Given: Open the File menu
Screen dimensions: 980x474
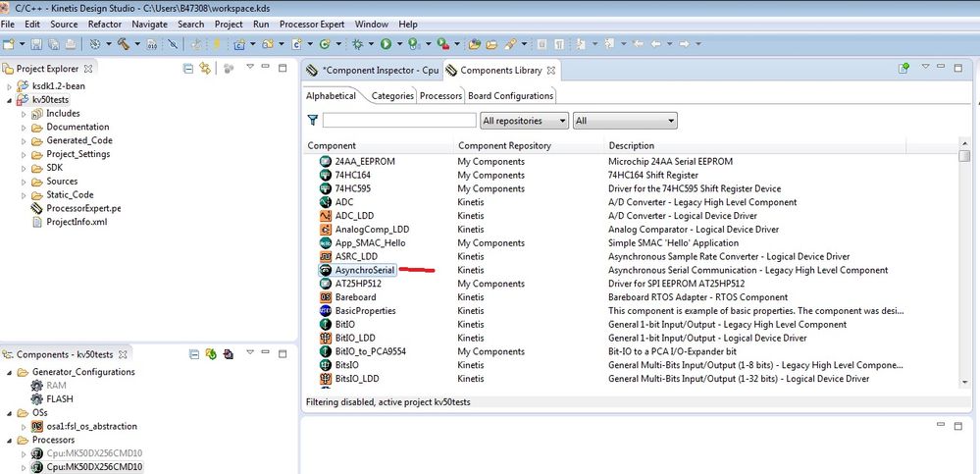Looking at the screenshot, I should (x=8, y=25).
